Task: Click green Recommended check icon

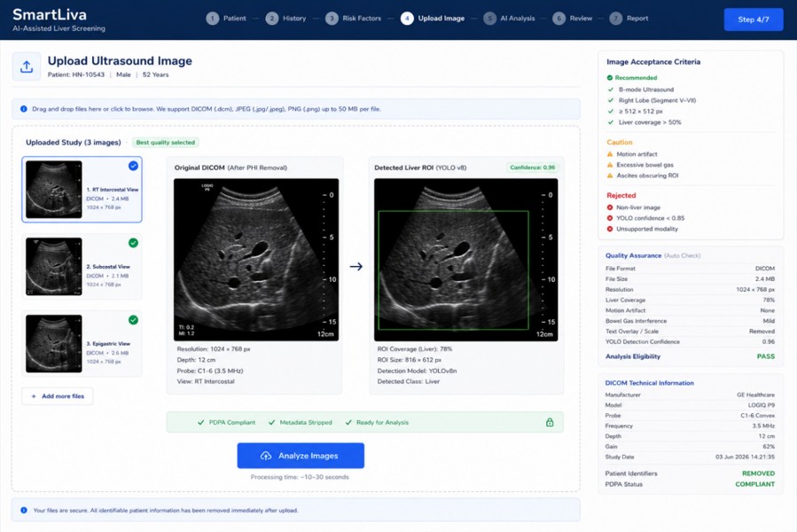Action: tap(609, 78)
